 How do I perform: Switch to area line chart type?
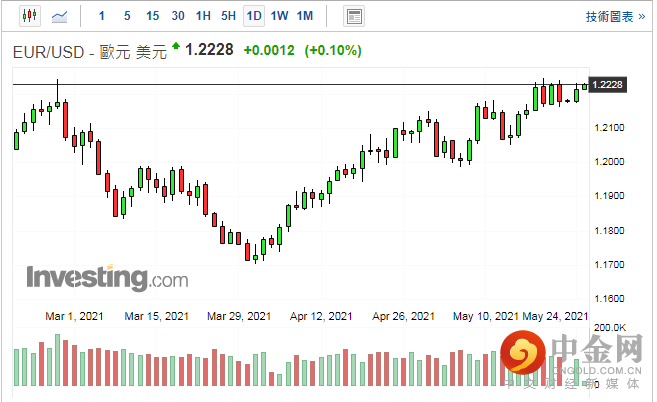coord(61,16)
